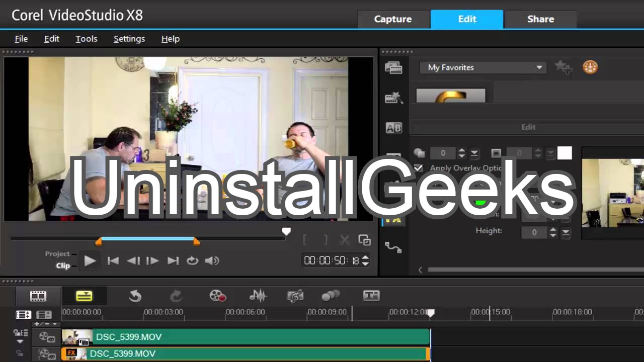Screen dimensions: 644x362
Task: Enlarge the preview window
Action: tap(365, 240)
